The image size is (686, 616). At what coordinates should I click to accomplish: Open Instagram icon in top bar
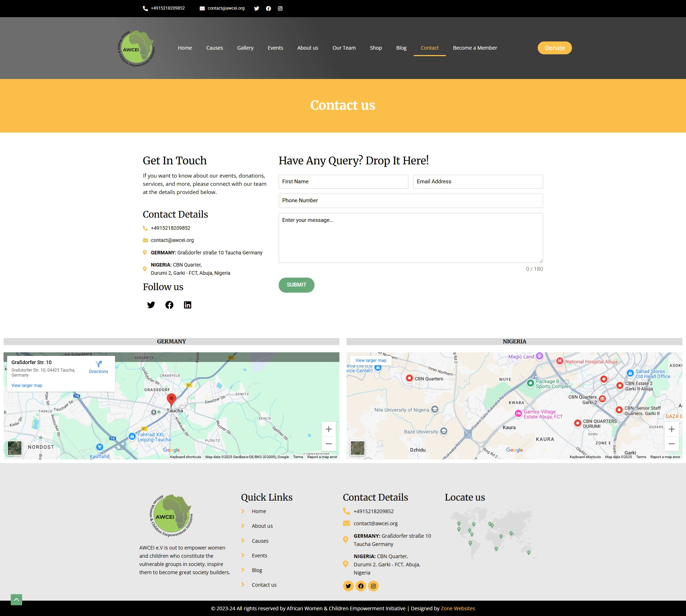point(280,9)
